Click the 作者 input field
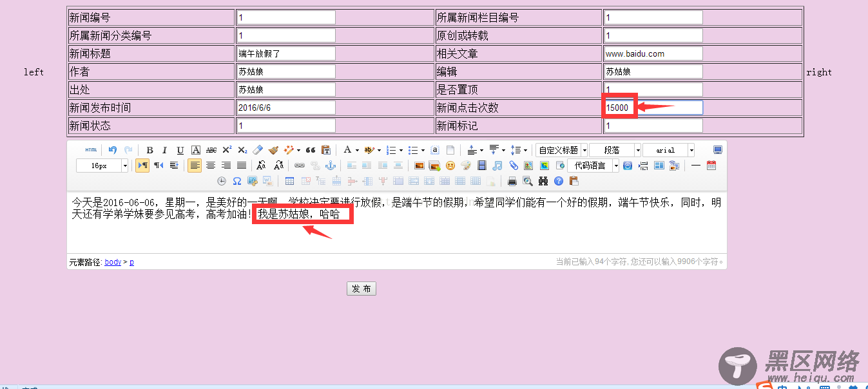The height and width of the screenshot is (389, 868). point(286,71)
